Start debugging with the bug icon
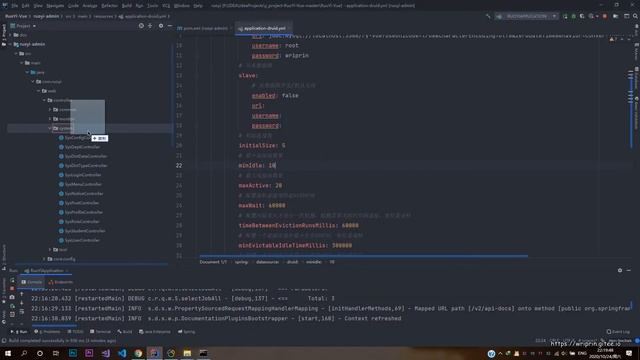 coord(573,16)
